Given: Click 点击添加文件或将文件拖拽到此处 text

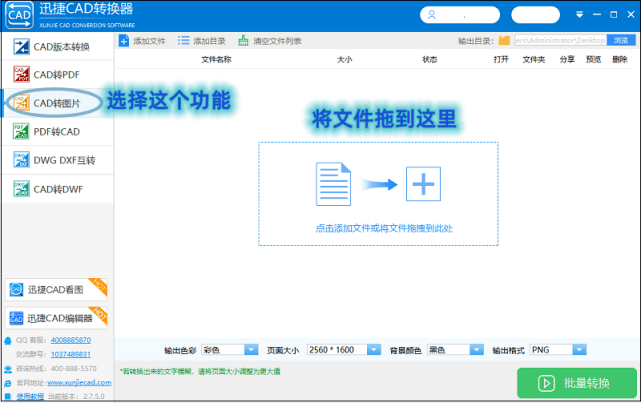Looking at the screenshot, I should pyautogui.click(x=384, y=228).
